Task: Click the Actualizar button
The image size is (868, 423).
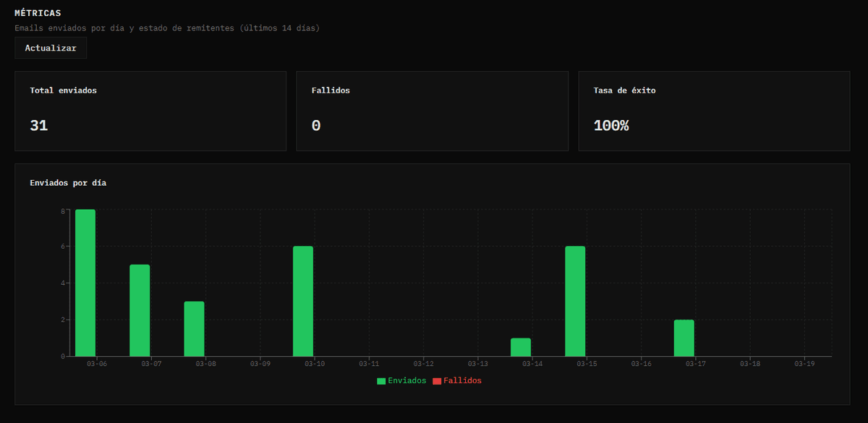Action: (51, 48)
